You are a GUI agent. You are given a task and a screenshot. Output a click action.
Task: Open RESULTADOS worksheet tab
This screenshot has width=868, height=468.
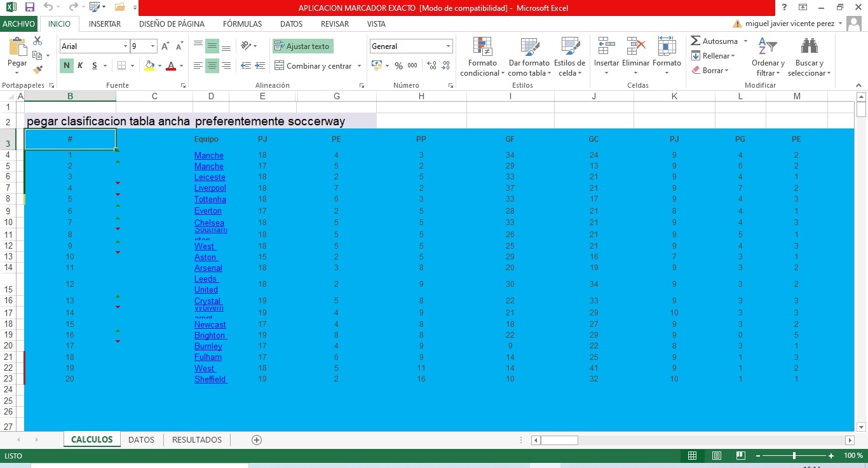point(197,439)
